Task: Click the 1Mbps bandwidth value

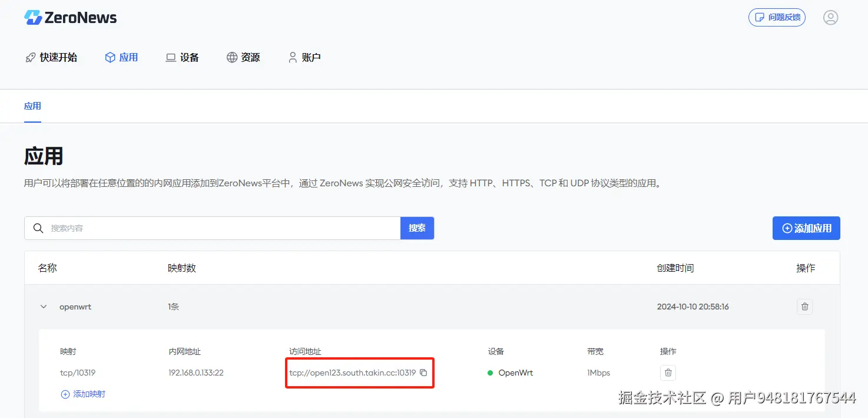Action: tap(599, 373)
